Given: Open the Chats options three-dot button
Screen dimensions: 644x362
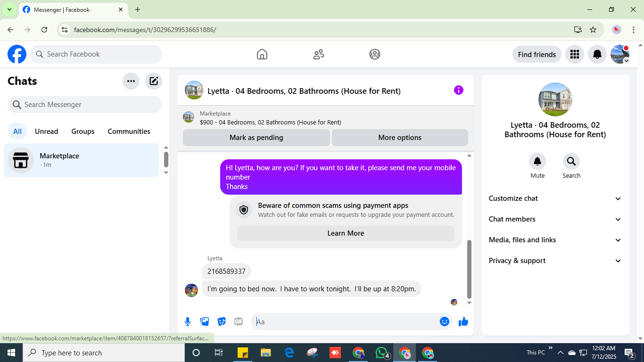Looking at the screenshot, I should [x=131, y=81].
